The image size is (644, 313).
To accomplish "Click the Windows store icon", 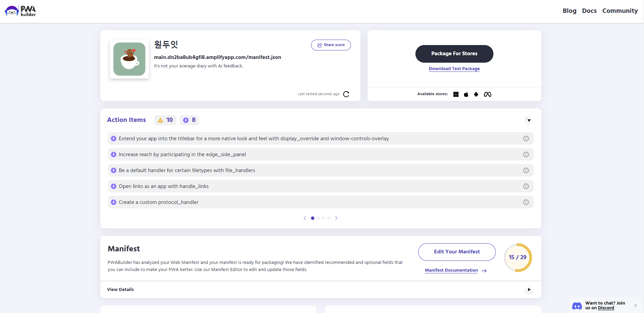I will 456,95.
